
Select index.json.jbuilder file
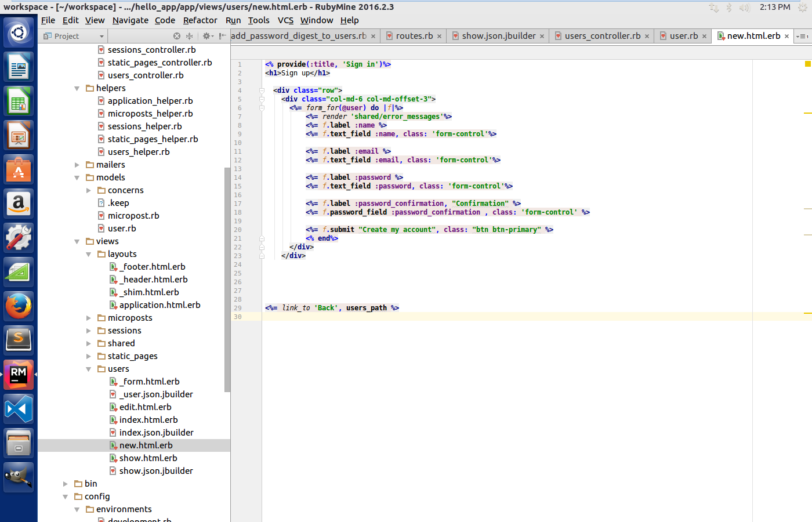[x=156, y=433]
